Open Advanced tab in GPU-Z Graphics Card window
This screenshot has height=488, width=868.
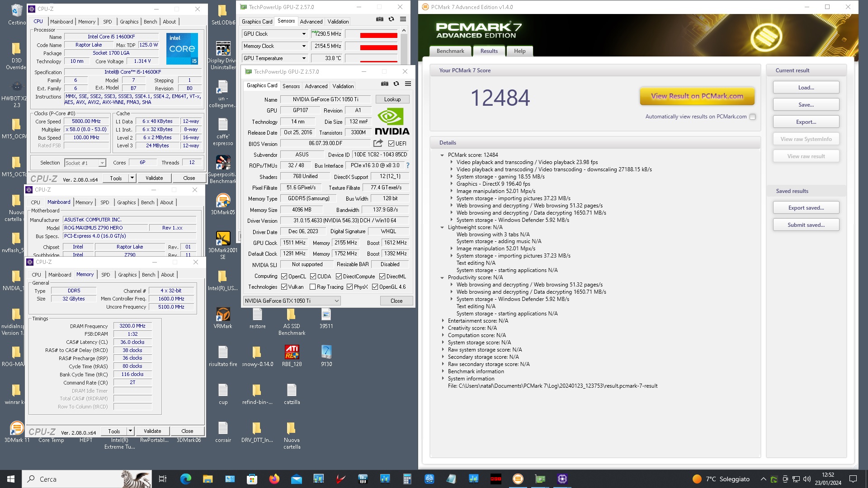coord(316,86)
